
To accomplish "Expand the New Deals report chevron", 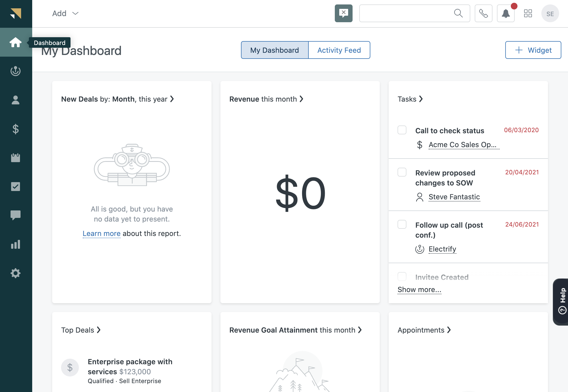I will tap(172, 99).
